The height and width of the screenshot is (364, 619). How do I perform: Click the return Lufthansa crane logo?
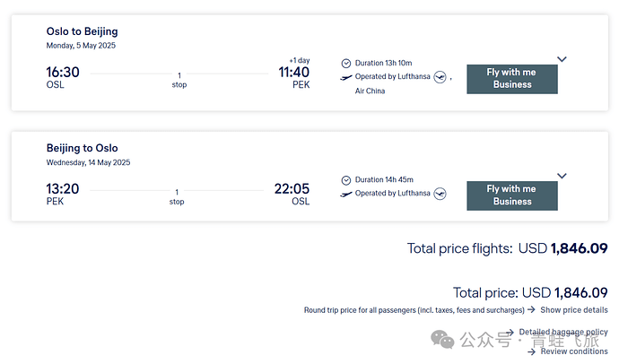(440, 194)
